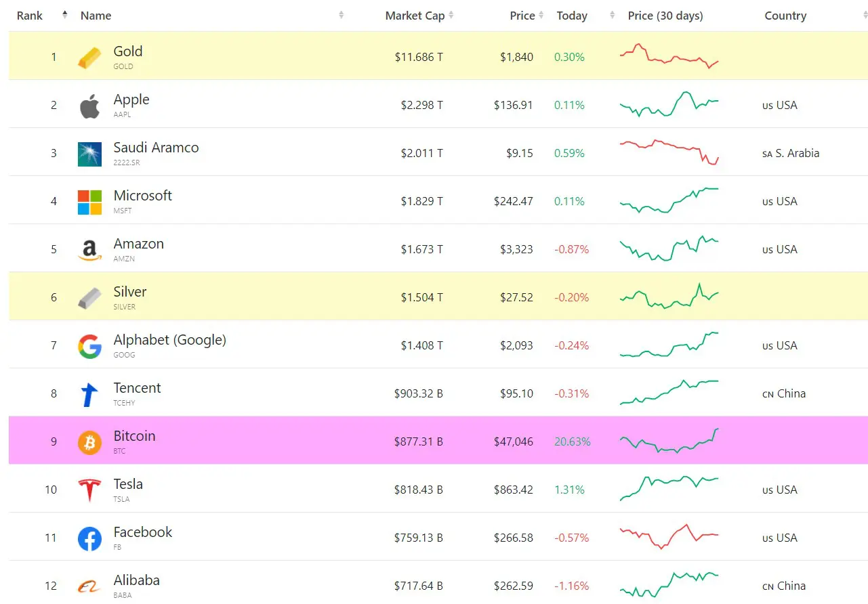
Task: Click the $47,046 Bitcoin price
Action: pos(514,441)
